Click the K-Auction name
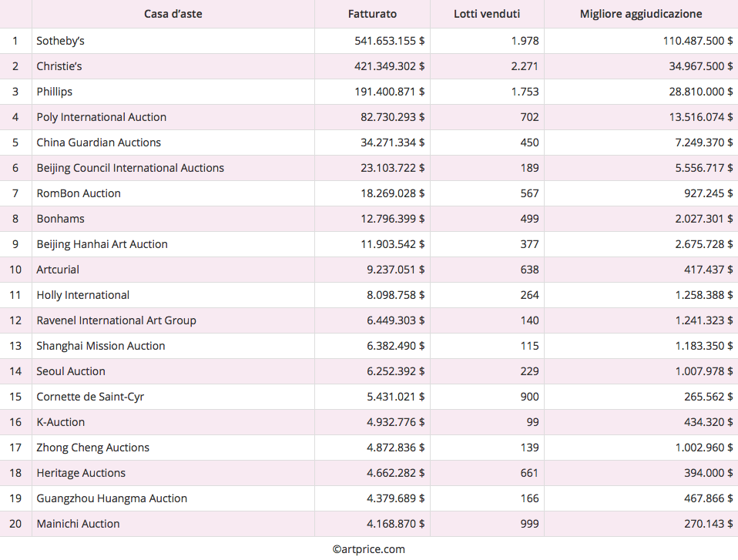This screenshot has height=560, width=738. (61, 422)
